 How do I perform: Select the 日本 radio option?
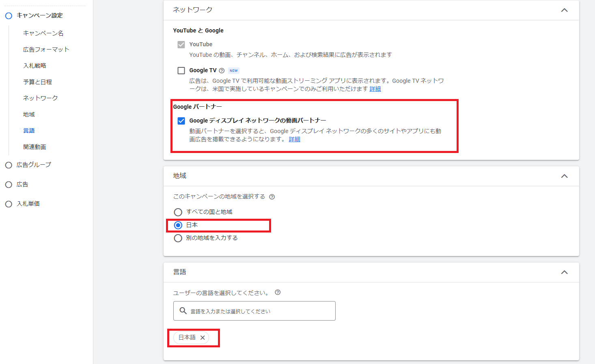pos(178,225)
